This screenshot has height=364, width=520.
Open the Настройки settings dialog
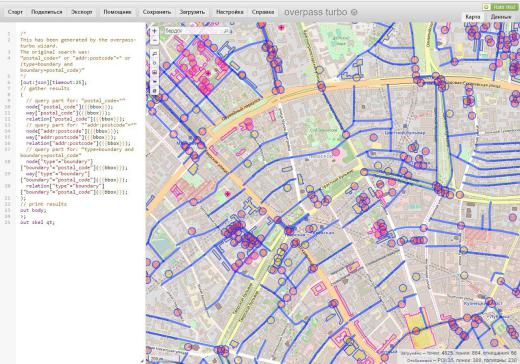pos(230,12)
